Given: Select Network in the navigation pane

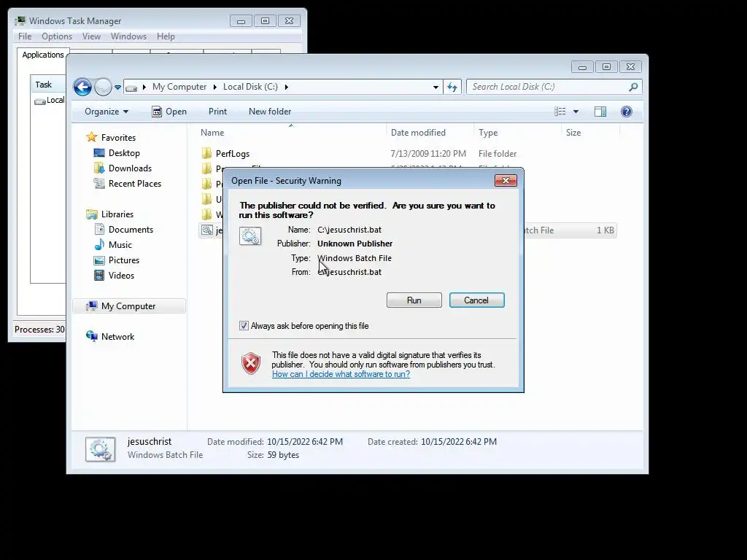Looking at the screenshot, I should [x=110, y=337].
